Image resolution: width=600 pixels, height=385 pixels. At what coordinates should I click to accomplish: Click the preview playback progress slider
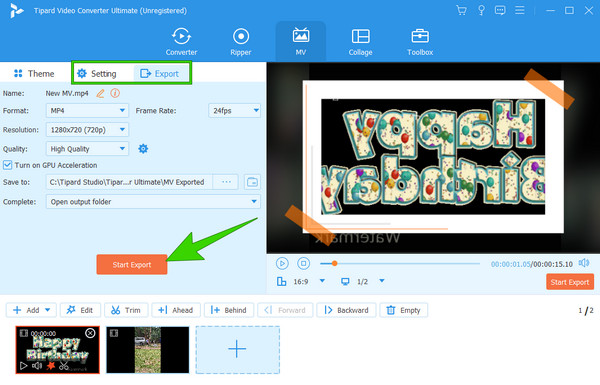400,263
